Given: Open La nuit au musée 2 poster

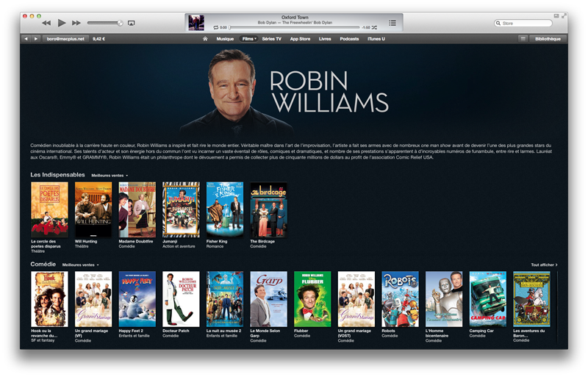Looking at the screenshot, I should [225, 299].
